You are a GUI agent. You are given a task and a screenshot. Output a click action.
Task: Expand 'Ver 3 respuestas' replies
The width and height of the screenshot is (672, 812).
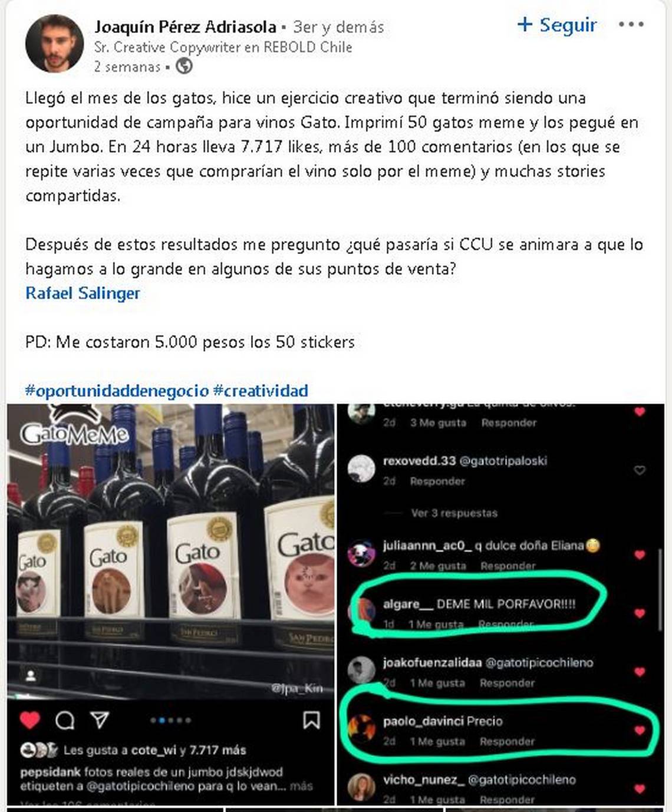click(454, 513)
